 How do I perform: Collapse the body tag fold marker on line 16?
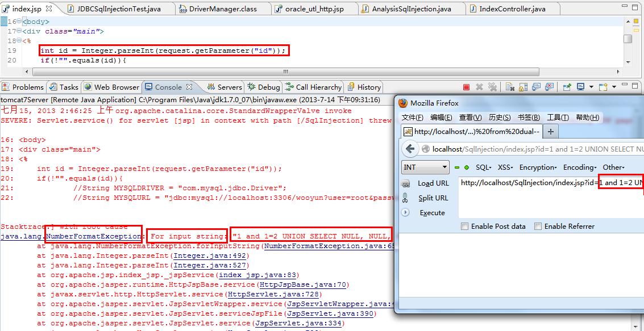coord(19,22)
